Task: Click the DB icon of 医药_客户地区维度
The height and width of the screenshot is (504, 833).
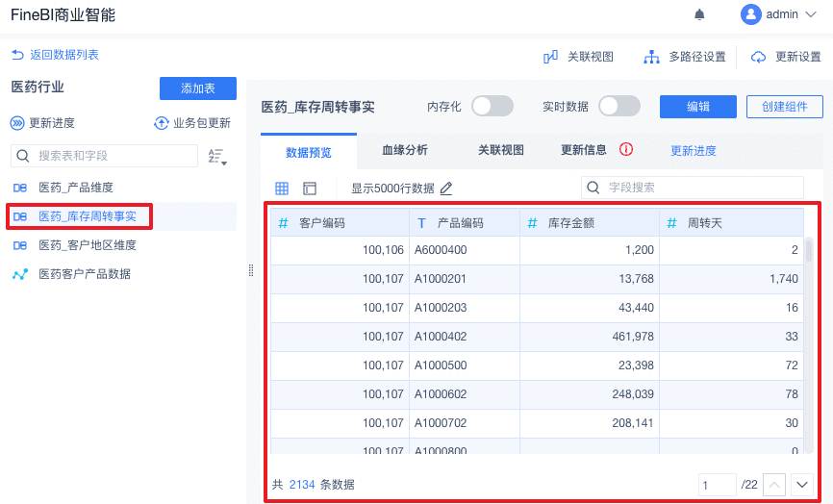Action: (x=20, y=245)
